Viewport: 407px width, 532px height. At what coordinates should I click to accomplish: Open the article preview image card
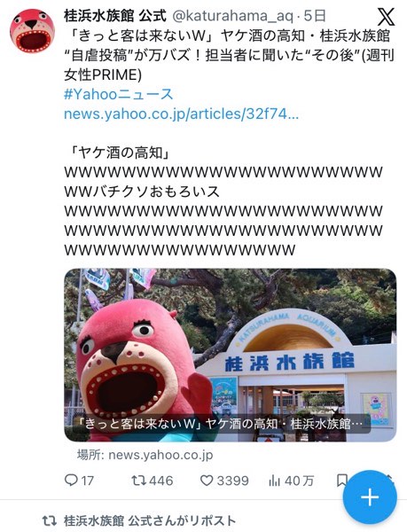point(231,355)
